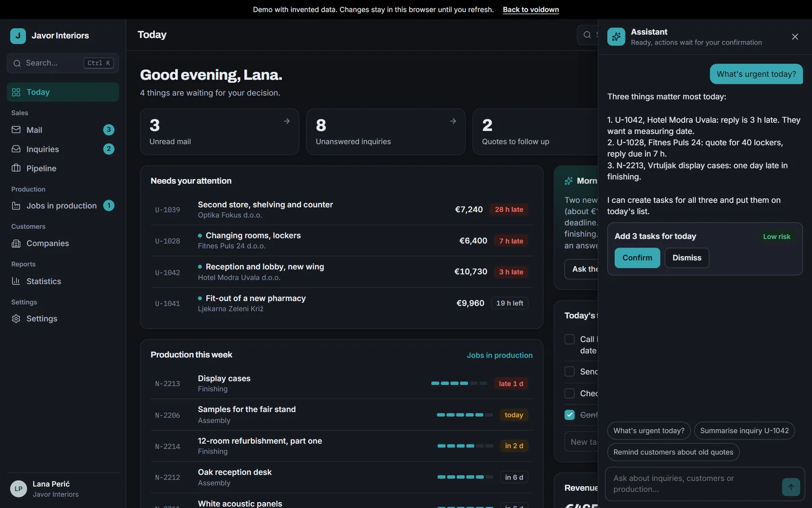Open the Companies building icon
812x508 pixels.
tap(16, 243)
